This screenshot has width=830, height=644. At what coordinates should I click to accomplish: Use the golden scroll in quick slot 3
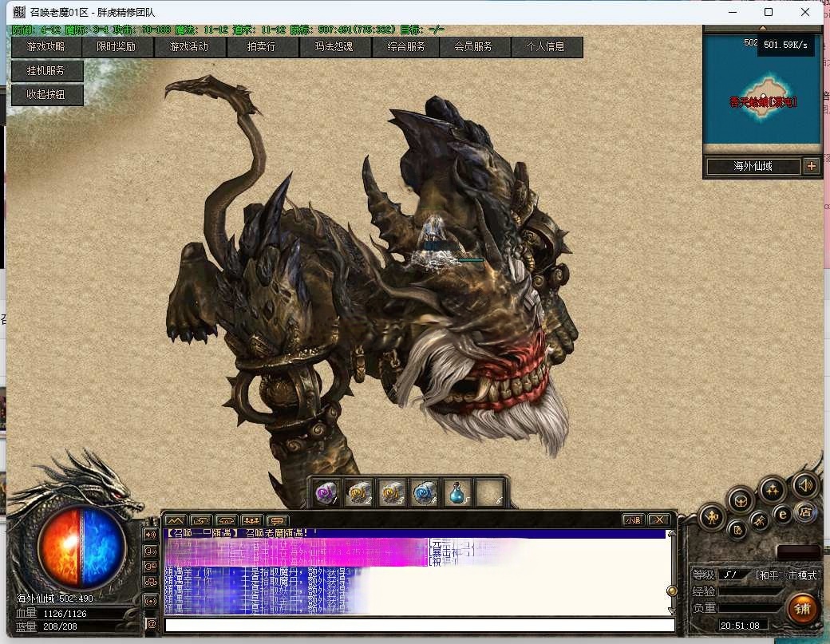point(392,492)
